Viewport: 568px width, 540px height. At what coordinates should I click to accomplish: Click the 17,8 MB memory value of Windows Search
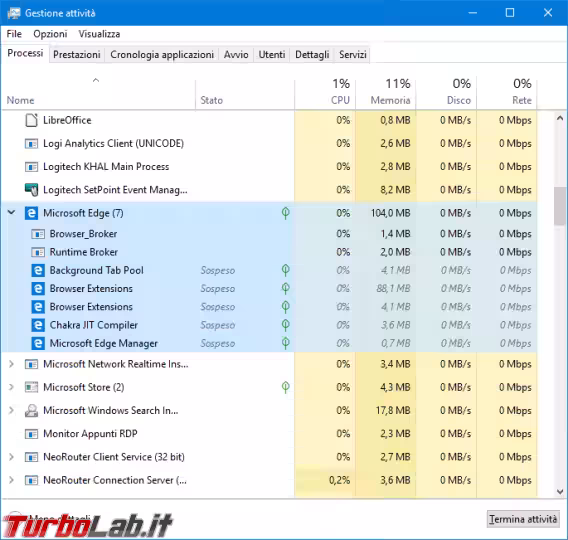[x=393, y=410]
